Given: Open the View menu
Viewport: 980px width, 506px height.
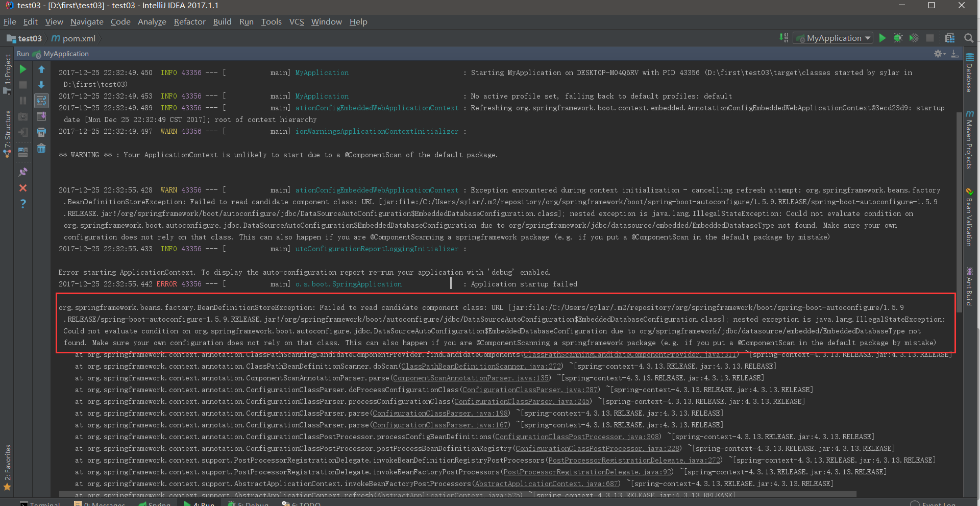Looking at the screenshot, I should [x=54, y=21].
